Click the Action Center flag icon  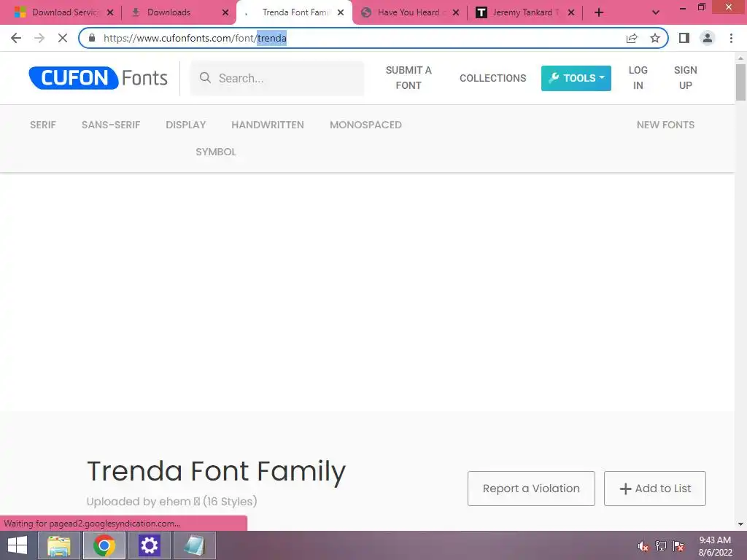pyautogui.click(x=678, y=546)
